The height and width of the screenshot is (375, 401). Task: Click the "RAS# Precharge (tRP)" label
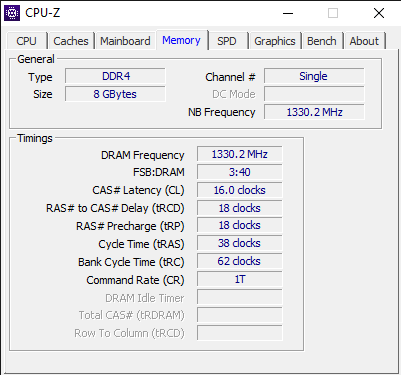pyautogui.click(x=130, y=226)
